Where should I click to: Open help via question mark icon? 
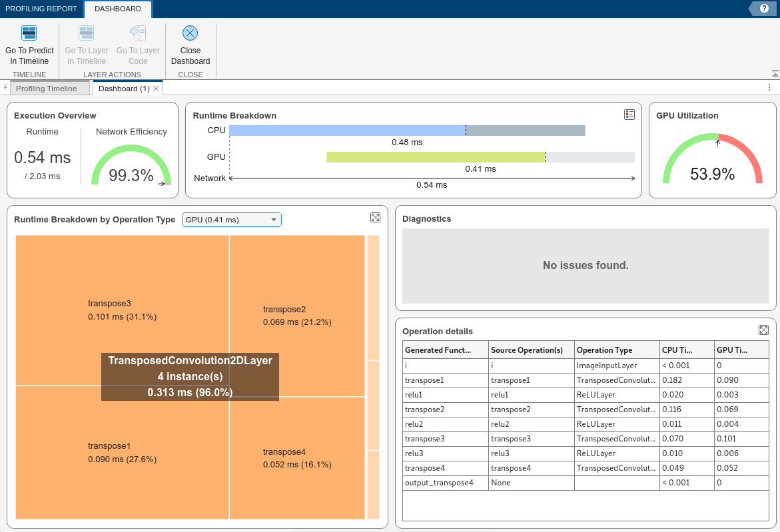[763, 8]
